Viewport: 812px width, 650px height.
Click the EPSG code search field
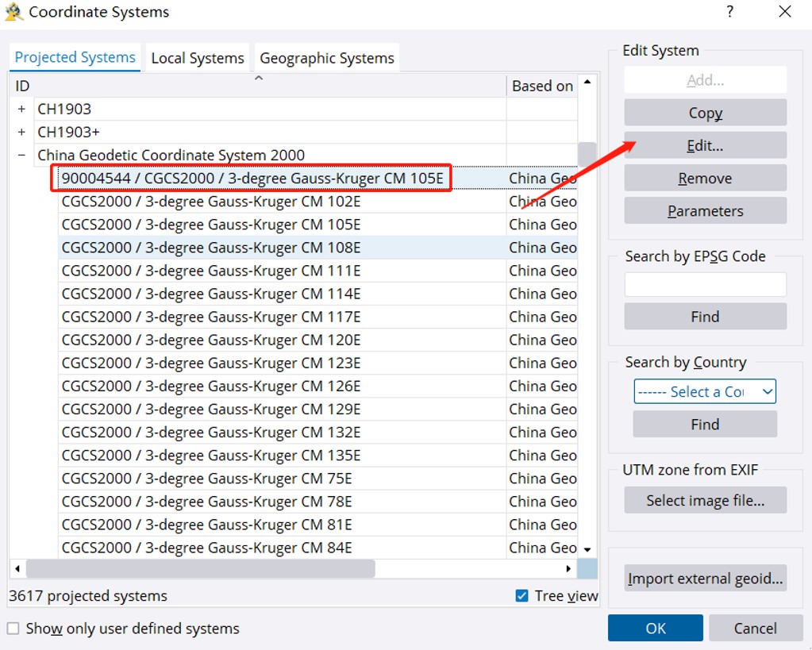point(705,284)
